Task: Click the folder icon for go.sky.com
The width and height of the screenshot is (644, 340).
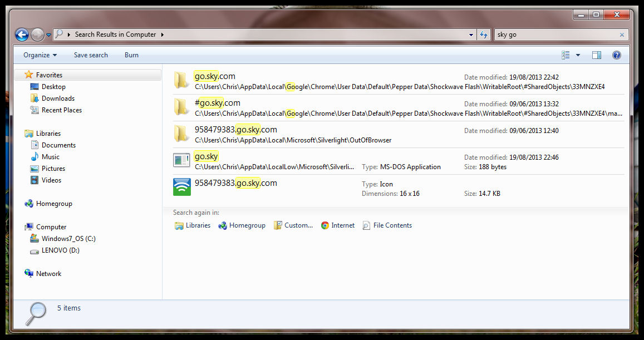Action: tap(181, 81)
